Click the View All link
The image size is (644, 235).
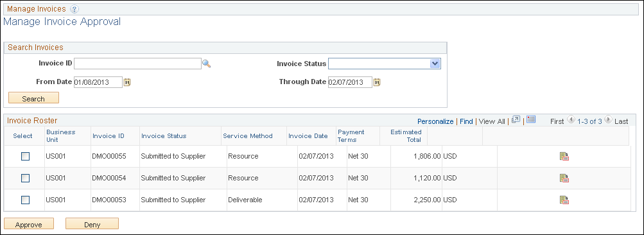(492, 121)
